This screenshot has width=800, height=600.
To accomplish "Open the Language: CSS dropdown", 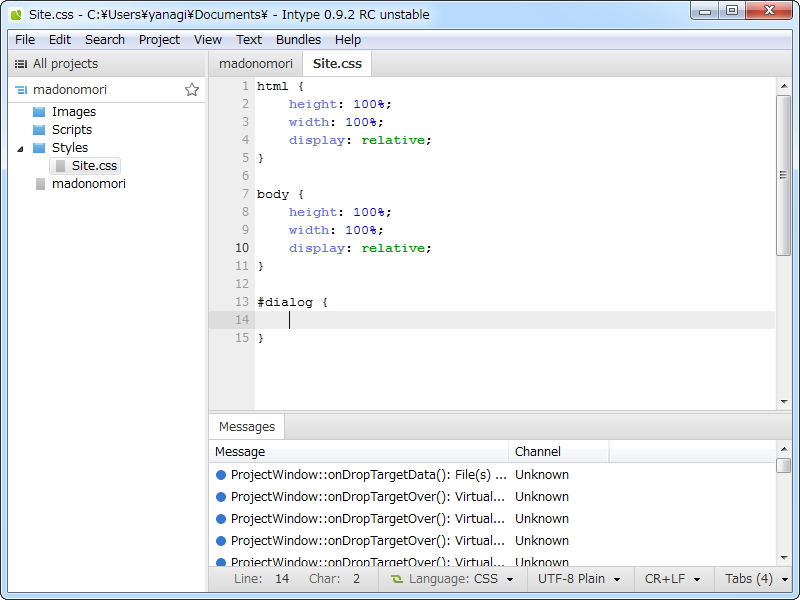I will 452,579.
